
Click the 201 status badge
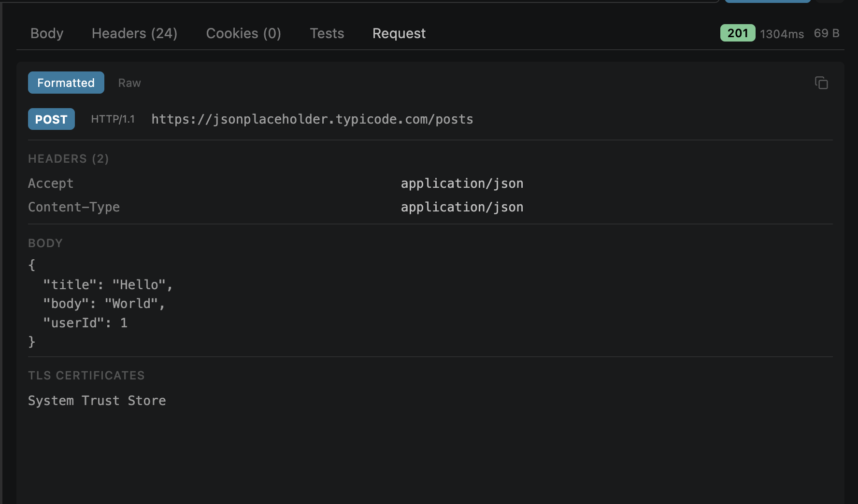point(738,33)
